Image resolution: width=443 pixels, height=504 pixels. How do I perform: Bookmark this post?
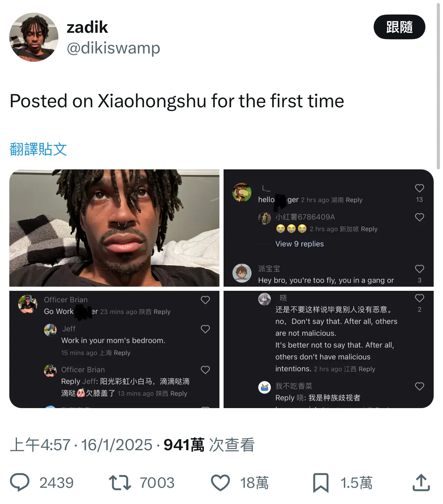[321, 483]
